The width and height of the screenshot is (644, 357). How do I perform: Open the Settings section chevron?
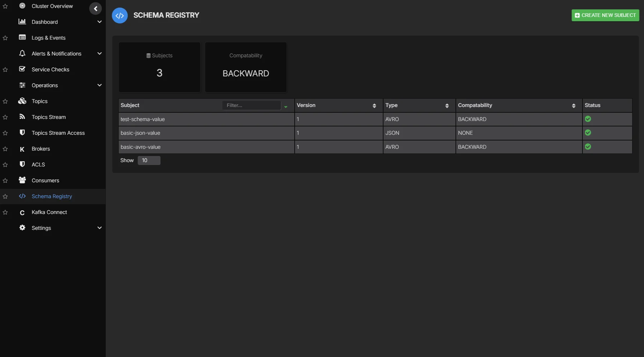point(100,228)
